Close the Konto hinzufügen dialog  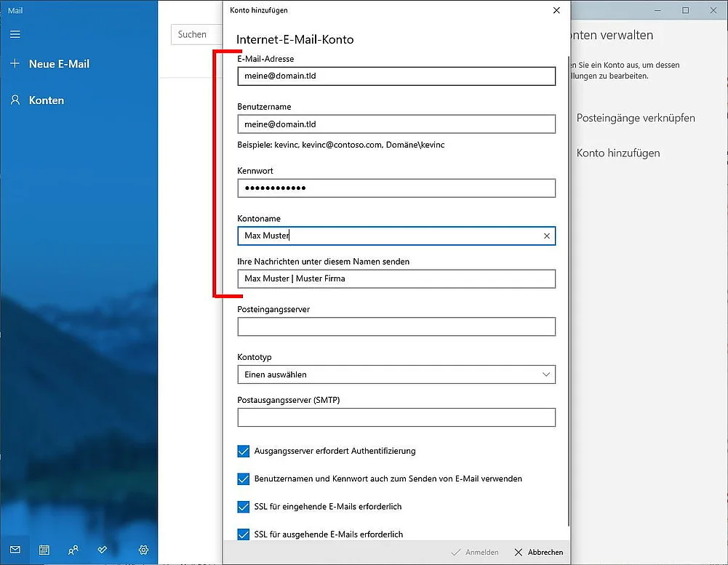pyautogui.click(x=556, y=11)
